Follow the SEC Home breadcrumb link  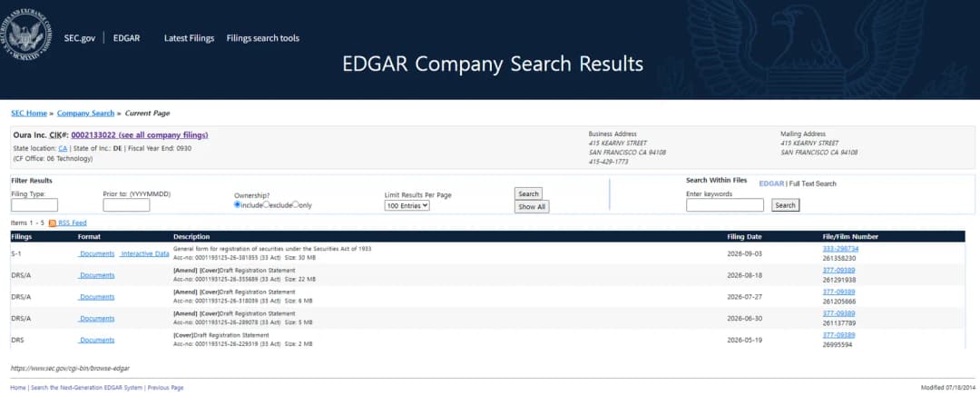[x=29, y=114]
